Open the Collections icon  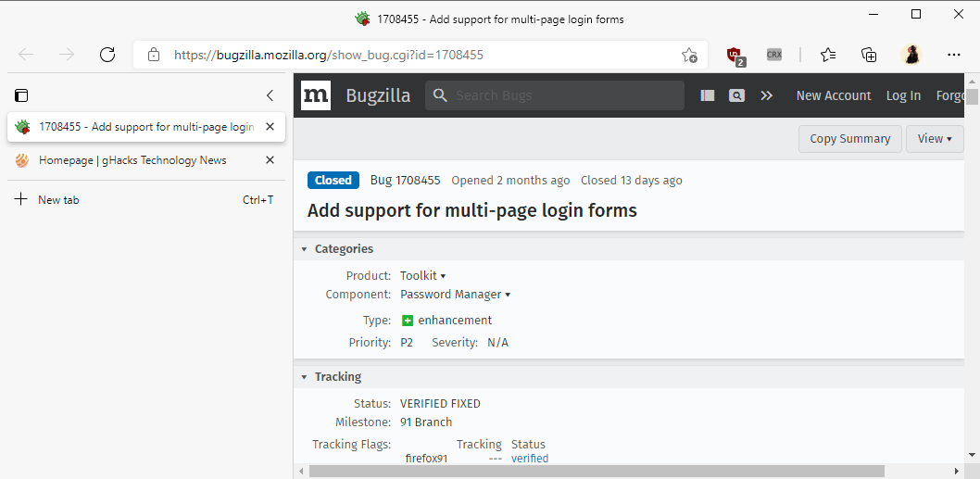tap(870, 55)
